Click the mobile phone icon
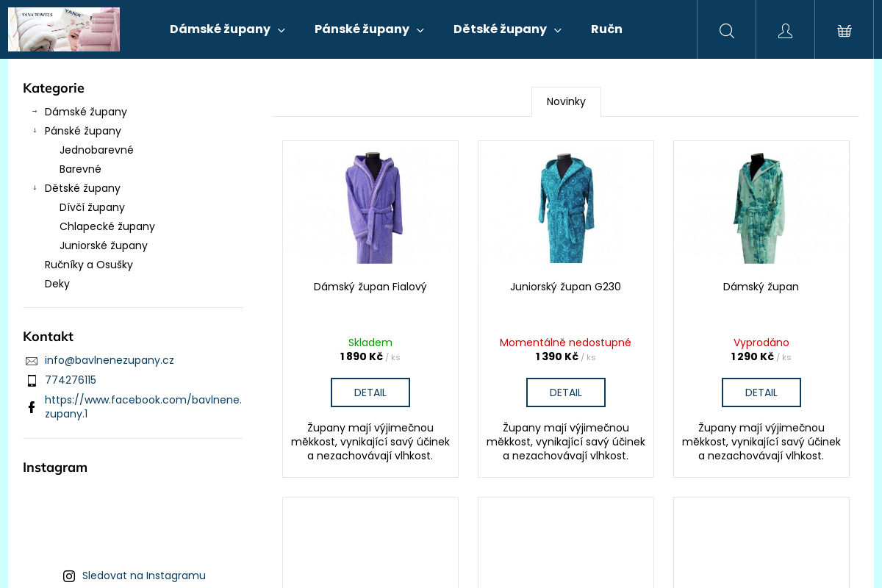 tap(32, 381)
